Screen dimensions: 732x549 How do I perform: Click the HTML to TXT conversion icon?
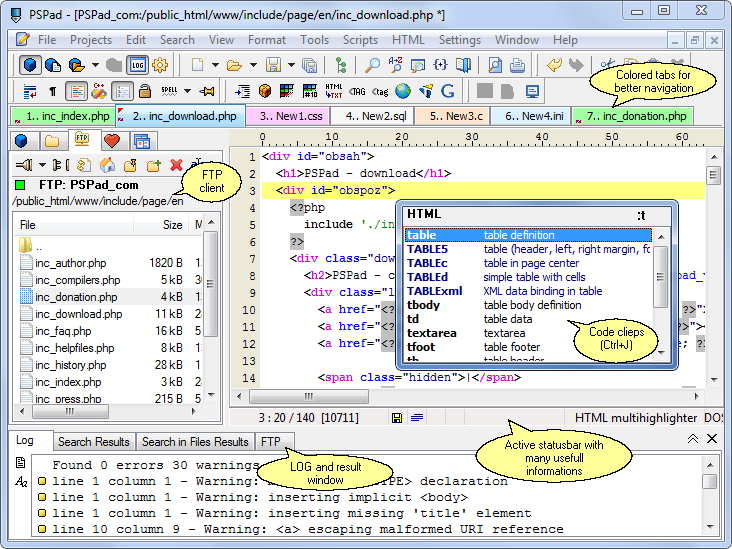point(334,91)
